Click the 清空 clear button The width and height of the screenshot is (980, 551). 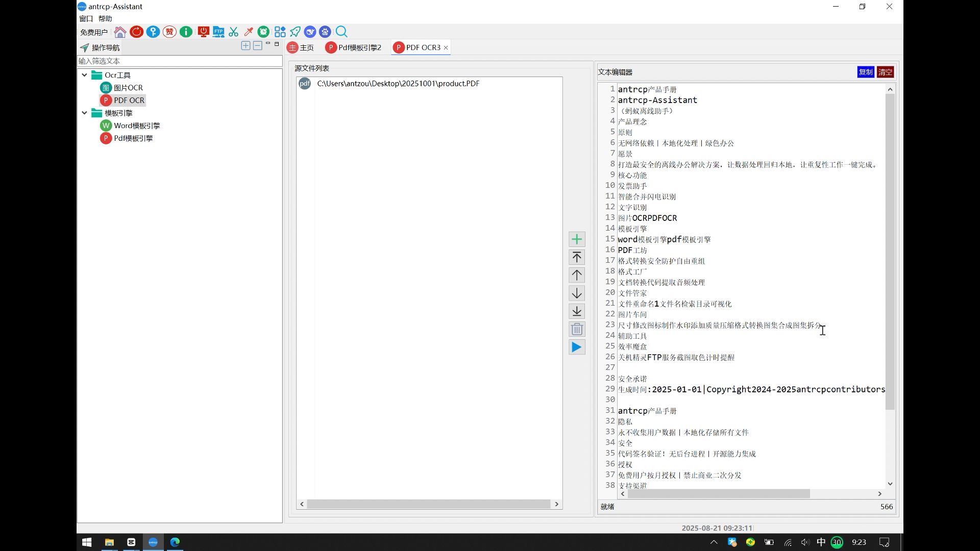pos(886,72)
